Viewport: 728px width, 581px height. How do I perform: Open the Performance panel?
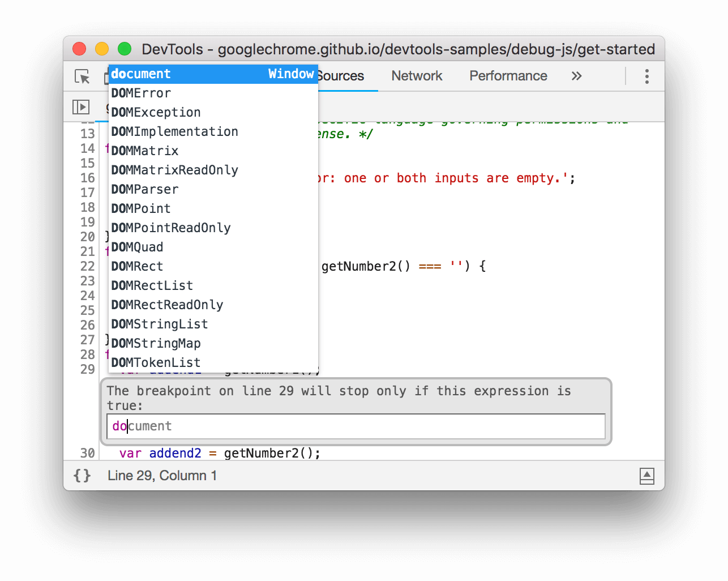(x=508, y=76)
